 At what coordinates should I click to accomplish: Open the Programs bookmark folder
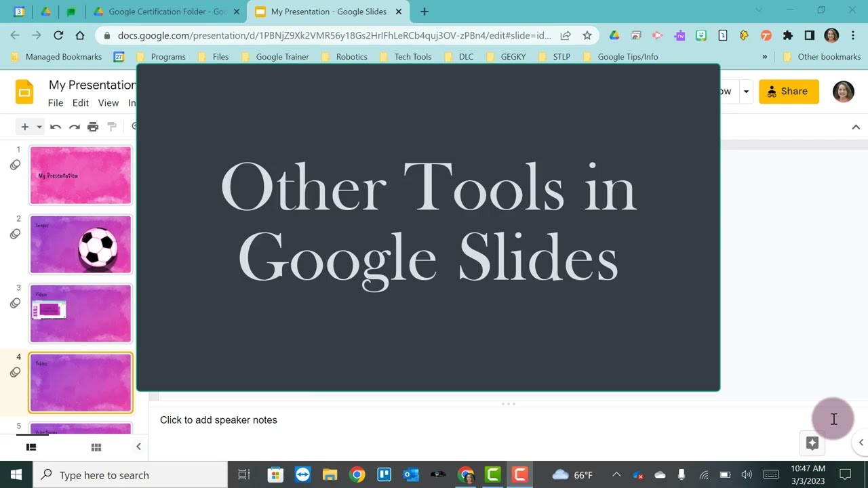[161, 57]
